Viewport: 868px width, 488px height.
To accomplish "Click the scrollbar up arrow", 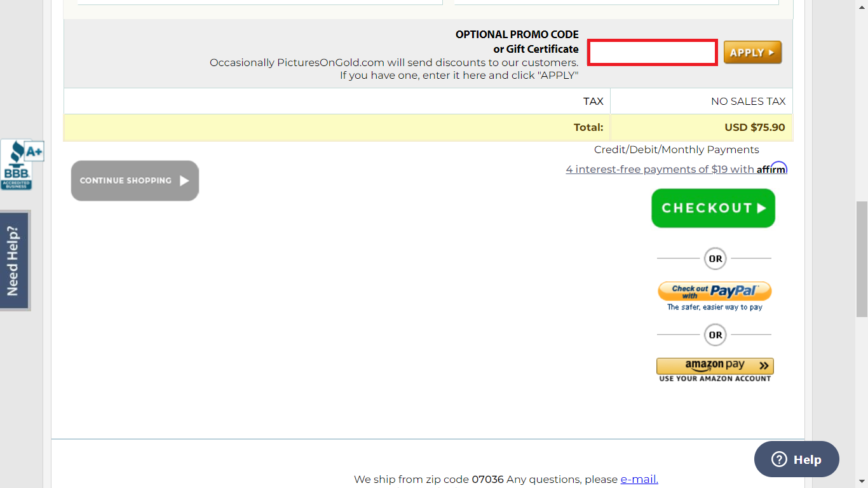I will click(x=862, y=7).
